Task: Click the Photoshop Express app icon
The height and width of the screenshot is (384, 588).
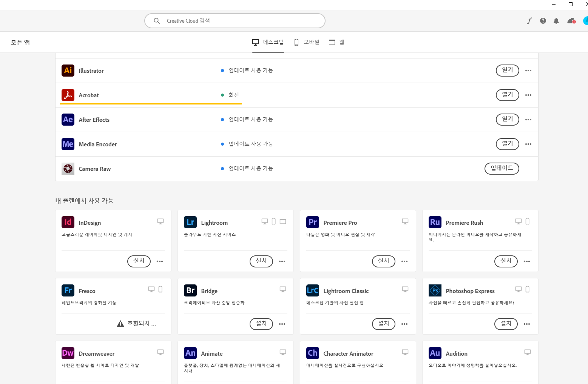Action: (x=435, y=290)
